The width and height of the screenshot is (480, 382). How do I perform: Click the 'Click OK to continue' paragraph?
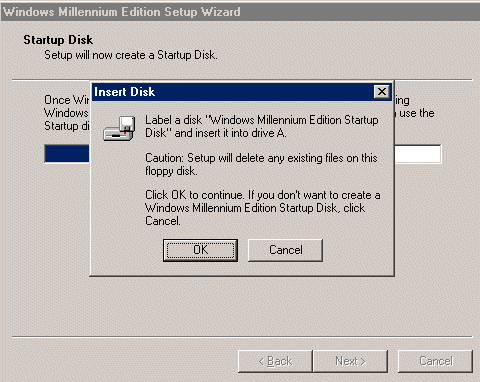tap(263, 208)
